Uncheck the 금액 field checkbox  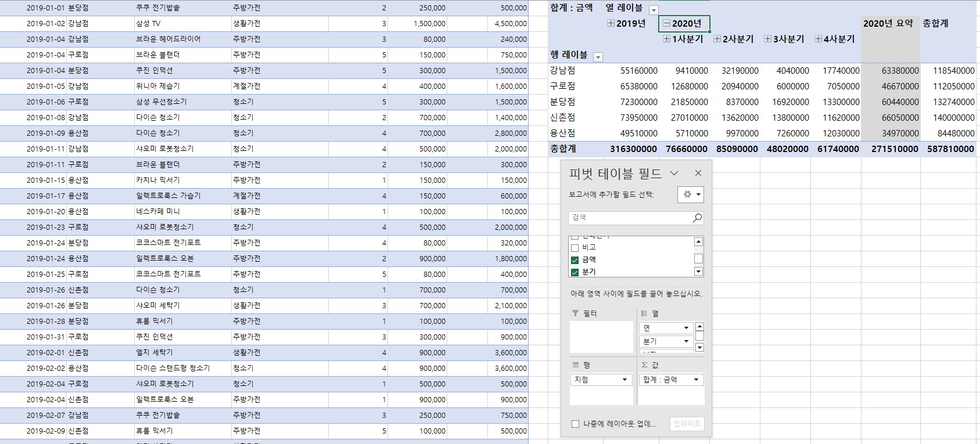point(575,260)
